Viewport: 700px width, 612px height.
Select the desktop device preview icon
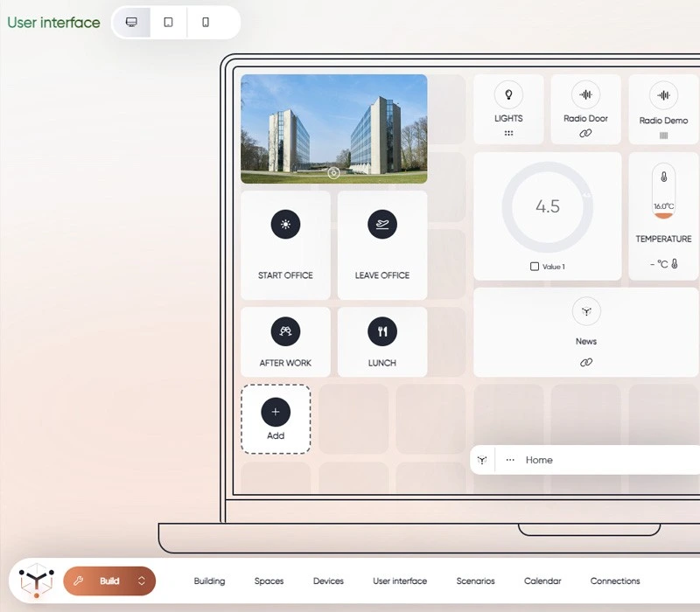coord(131,22)
